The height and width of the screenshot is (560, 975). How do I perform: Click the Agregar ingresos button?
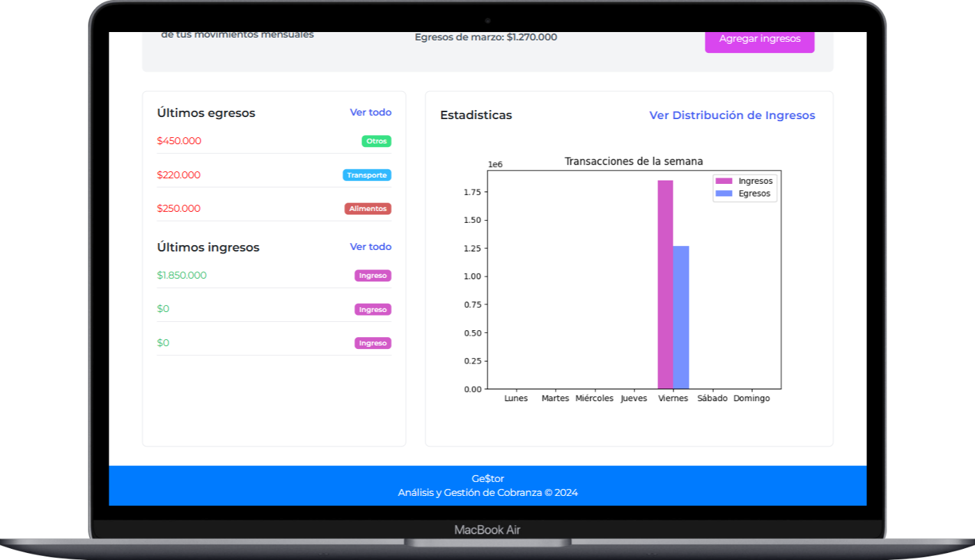click(x=759, y=39)
